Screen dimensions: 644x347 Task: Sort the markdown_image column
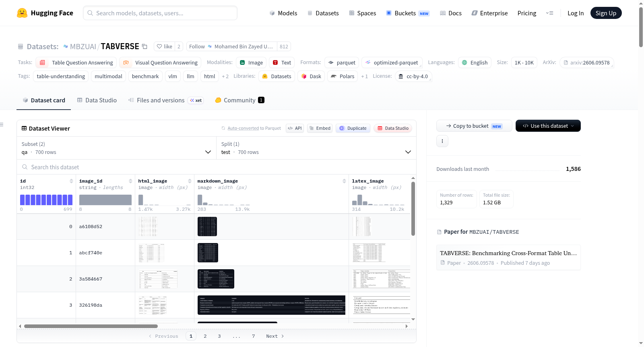344,181
